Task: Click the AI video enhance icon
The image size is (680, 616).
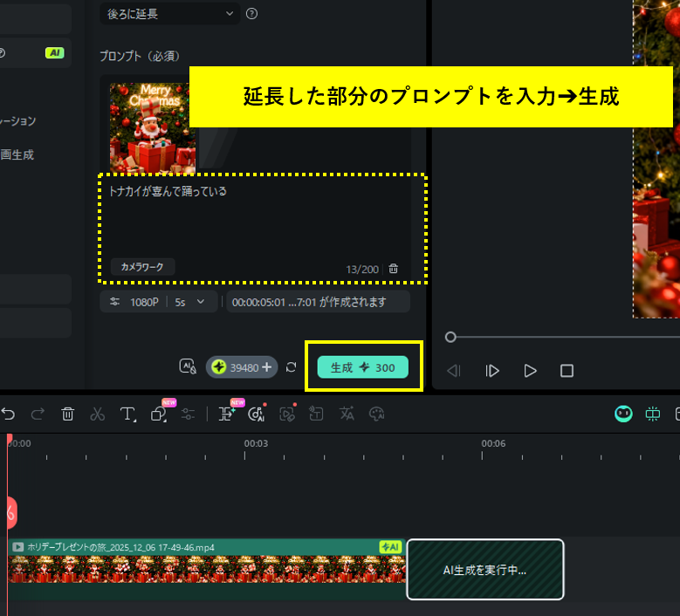Action: click(287, 414)
